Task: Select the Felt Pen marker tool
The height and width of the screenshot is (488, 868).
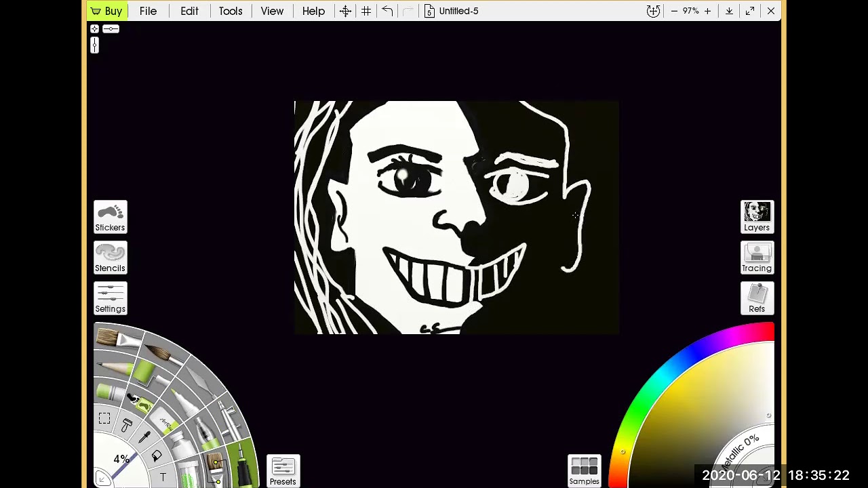Action: 184,403
